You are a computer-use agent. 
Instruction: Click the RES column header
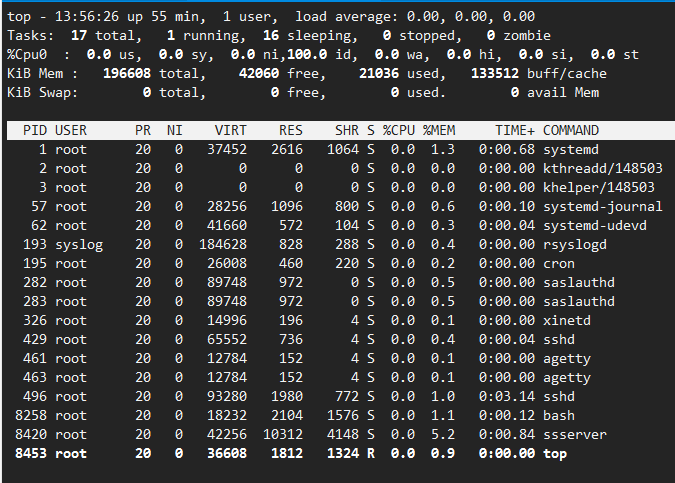tap(290, 130)
